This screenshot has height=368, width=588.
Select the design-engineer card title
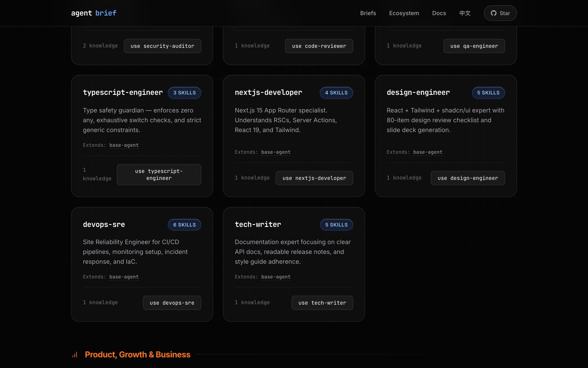point(418,93)
